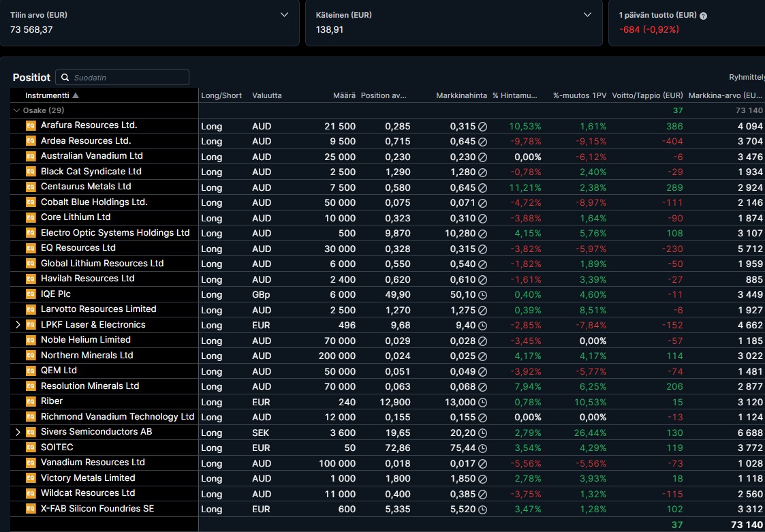Open Vanadium Resources Ltd instrument
The image size is (765, 532).
[x=93, y=463]
